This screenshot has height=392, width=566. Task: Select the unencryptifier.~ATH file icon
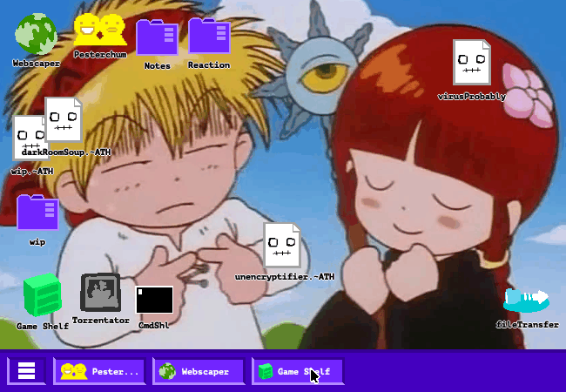click(x=282, y=245)
